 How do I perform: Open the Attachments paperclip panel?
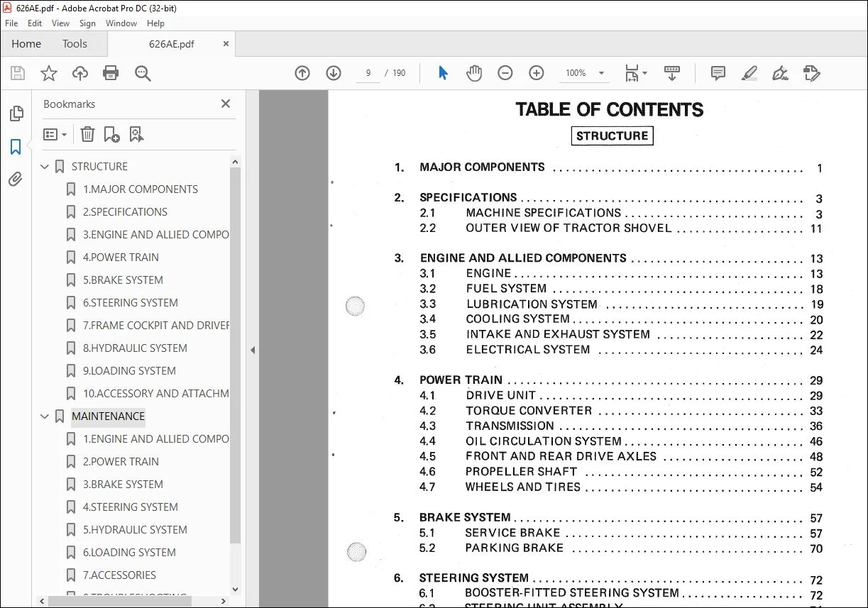point(16,179)
